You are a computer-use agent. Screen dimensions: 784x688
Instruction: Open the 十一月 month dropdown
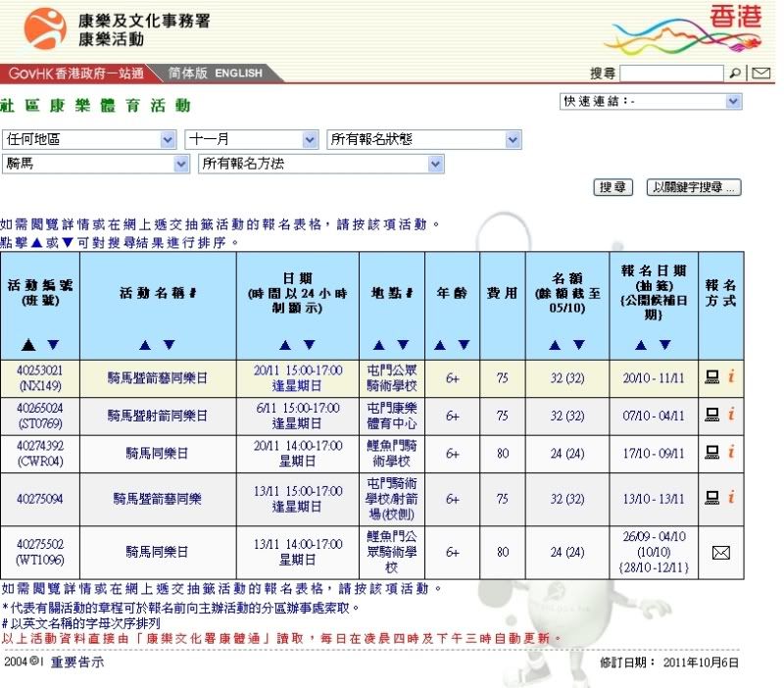coord(252,140)
